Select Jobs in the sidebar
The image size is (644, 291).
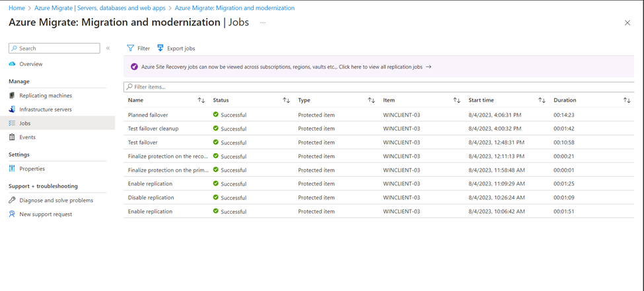57,123
